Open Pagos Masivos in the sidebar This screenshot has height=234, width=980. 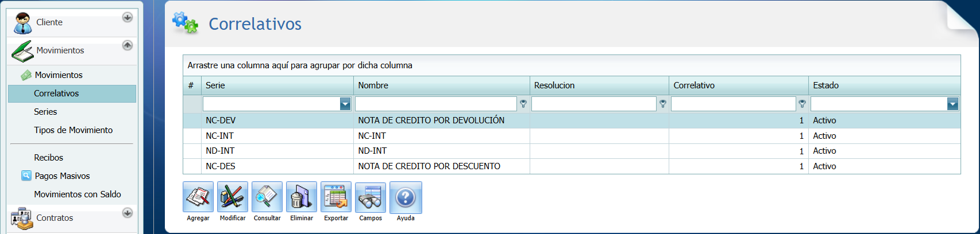click(62, 176)
